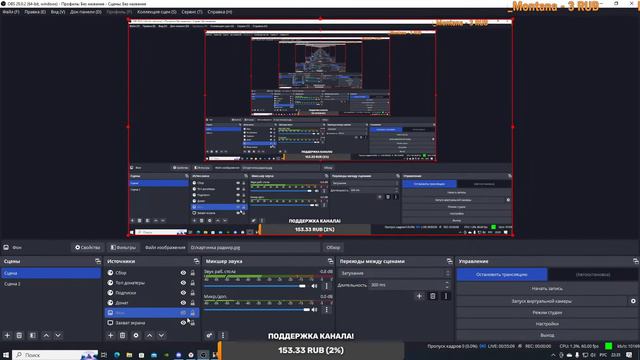This screenshot has height=360, width=640.
Task: Toggle the lock on Подписки source
Action: 193,293
